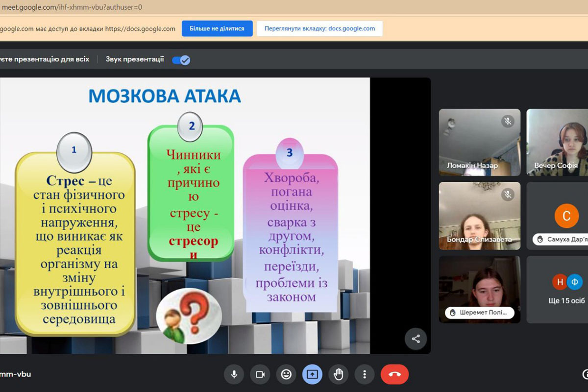The width and height of the screenshot is (588, 392).
Task: Click the blue Ф avatar
Action: click(575, 282)
